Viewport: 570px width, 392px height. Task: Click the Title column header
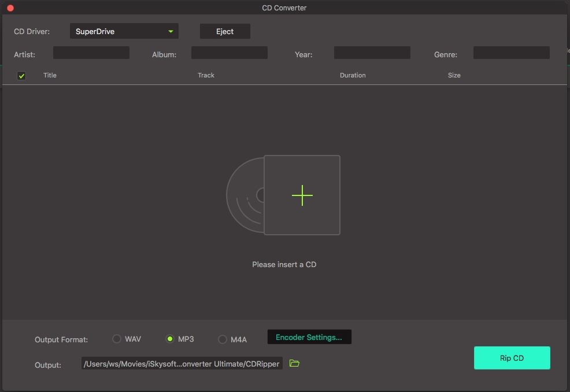click(x=50, y=75)
